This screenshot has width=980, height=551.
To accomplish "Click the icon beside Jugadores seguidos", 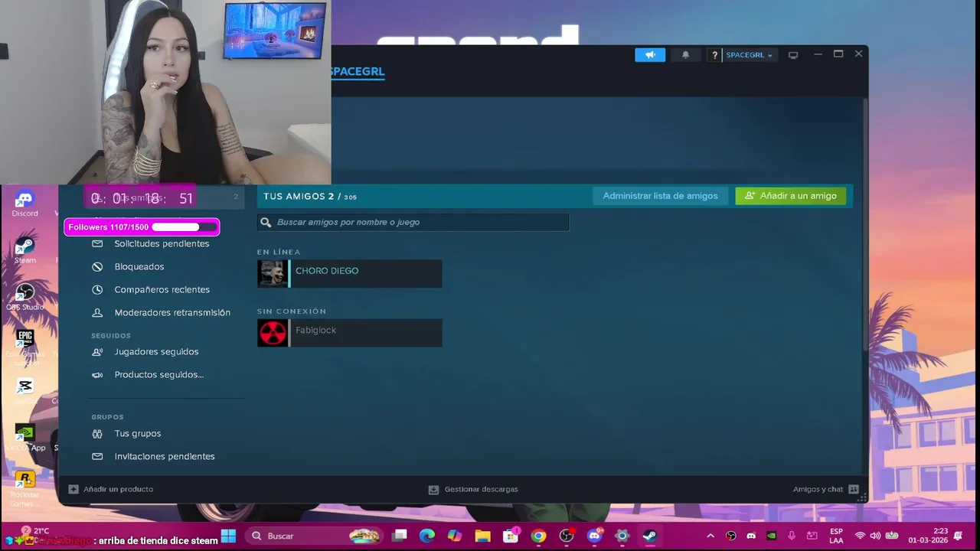I will point(97,351).
